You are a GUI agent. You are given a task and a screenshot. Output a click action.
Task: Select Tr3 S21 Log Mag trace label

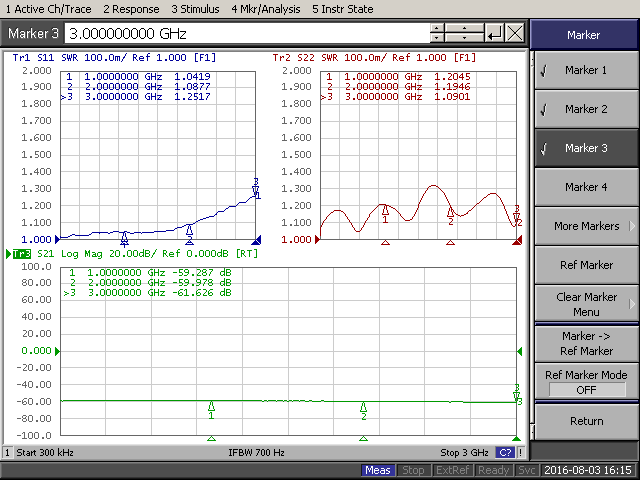click(136, 253)
